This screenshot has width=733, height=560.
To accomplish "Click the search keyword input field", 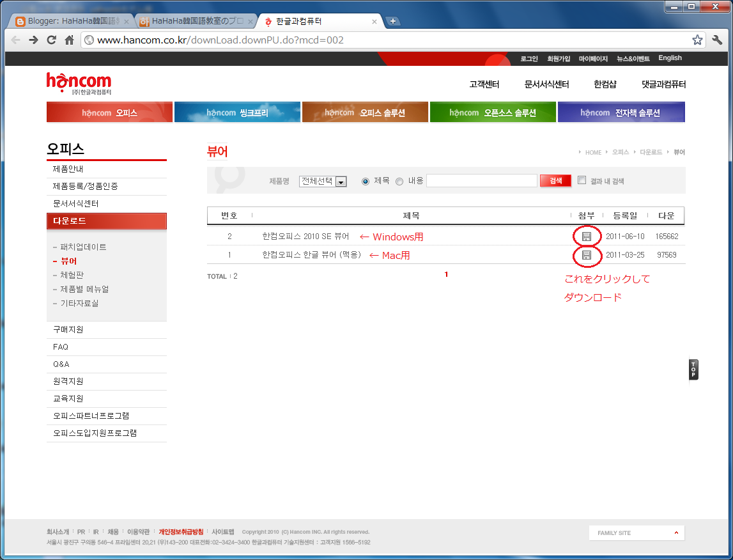I will (x=481, y=181).
